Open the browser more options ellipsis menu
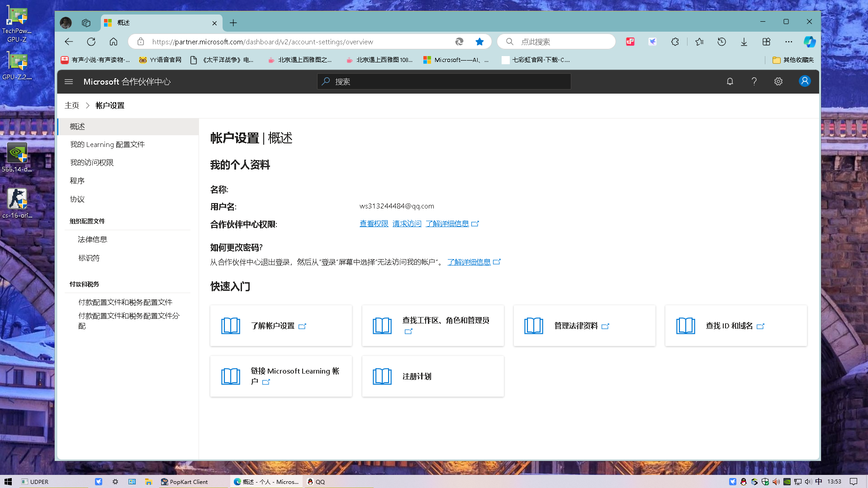Image resolution: width=868 pixels, height=488 pixels. coord(788,42)
